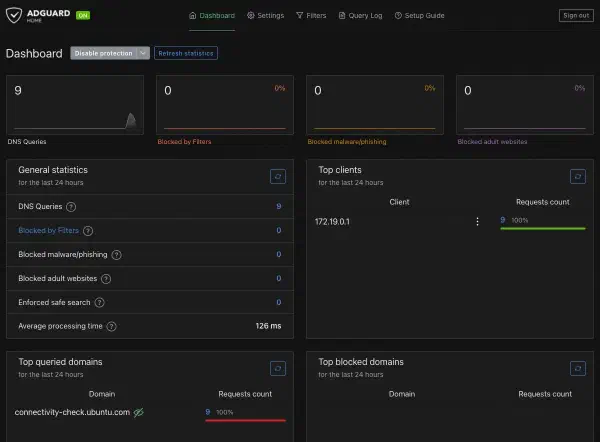Click Requests count header in Top blocked domains

pyautogui.click(x=545, y=394)
